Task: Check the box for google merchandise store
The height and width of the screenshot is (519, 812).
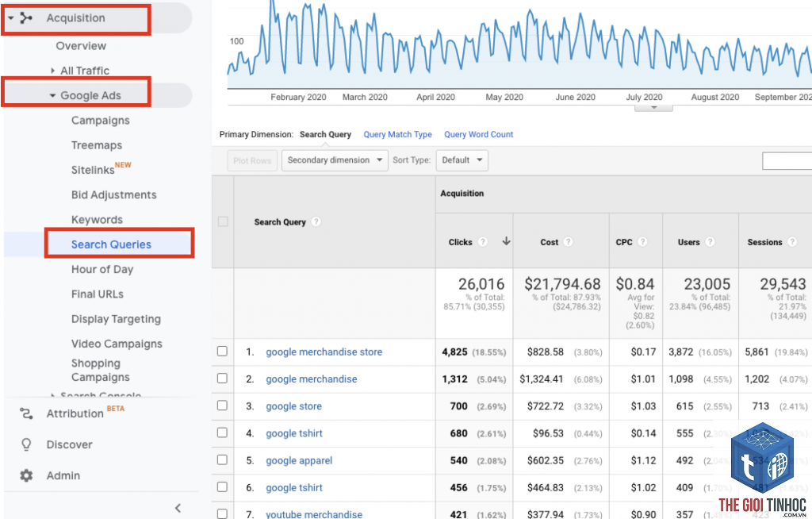Action: pos(222,352)
